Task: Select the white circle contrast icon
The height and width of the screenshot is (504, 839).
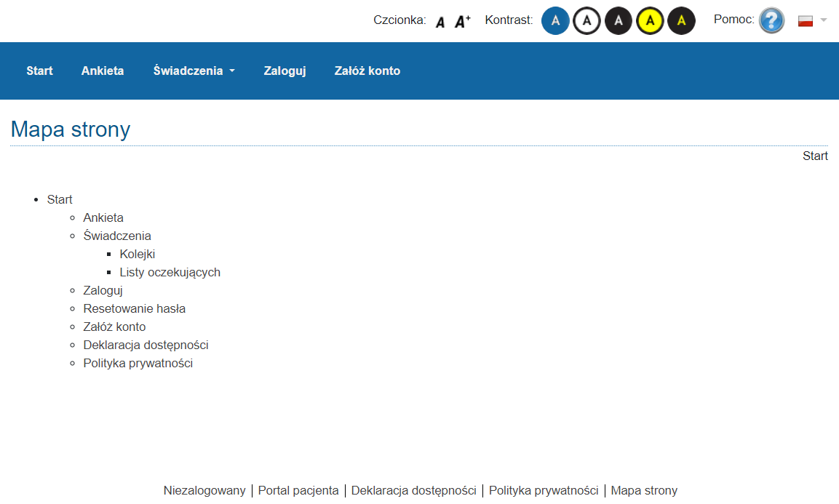Action: click(x=586, y=21)
